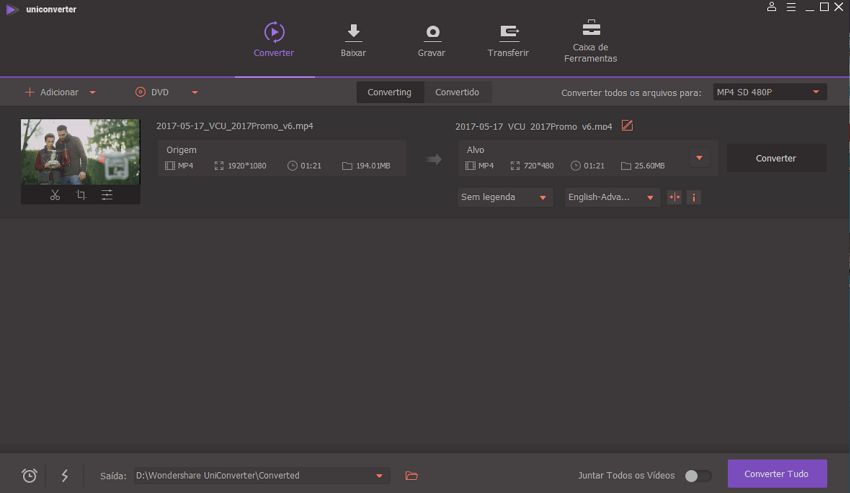Open the Alvo target format arrow
850x493 pixels.
tap(699, 158)
